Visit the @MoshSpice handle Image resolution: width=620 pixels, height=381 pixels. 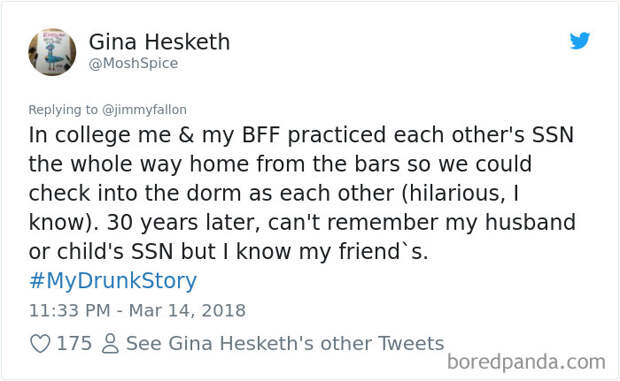point(133,64)
